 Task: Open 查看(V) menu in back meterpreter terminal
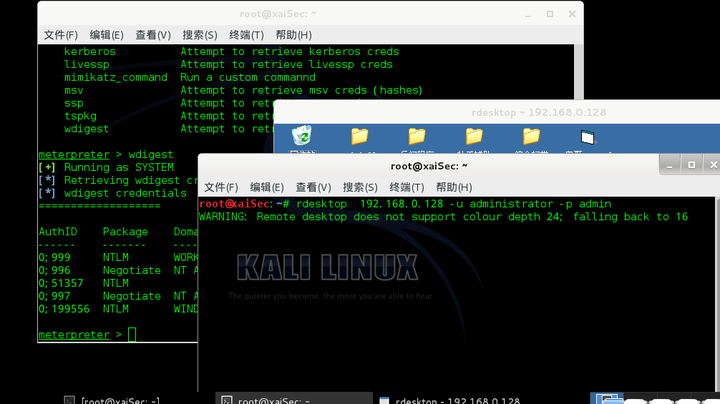[153, 35]
